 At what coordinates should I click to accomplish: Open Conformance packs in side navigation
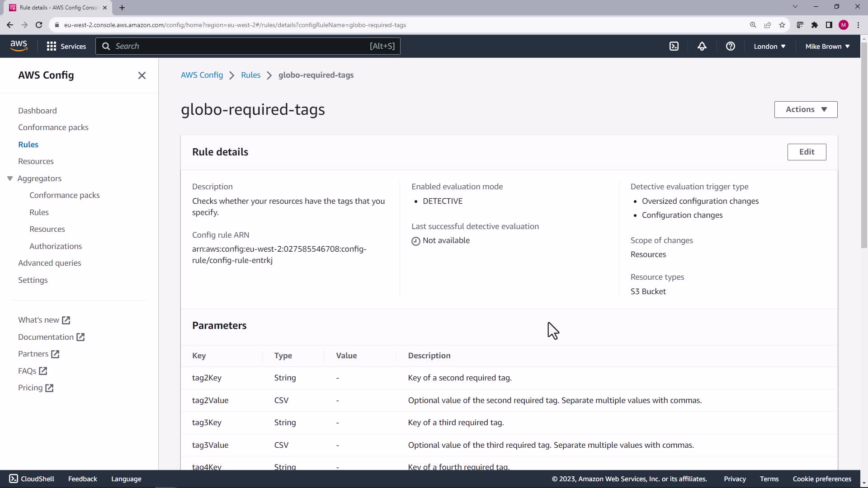(53, 127)
